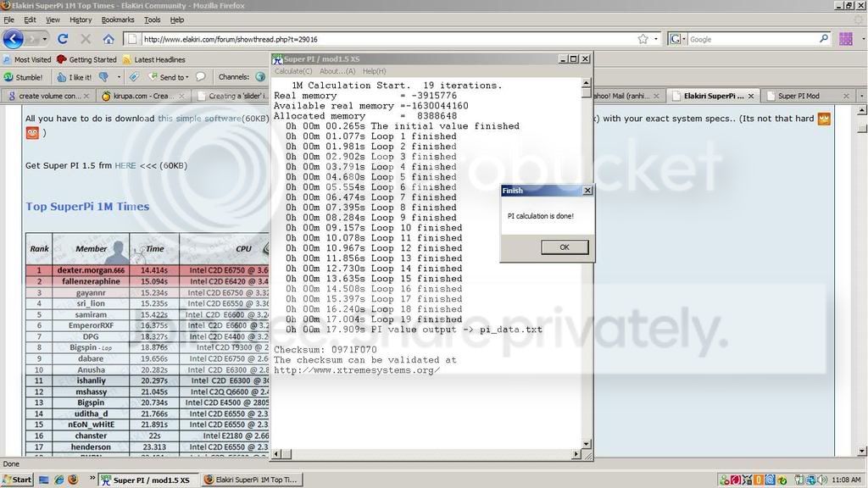Switch to Elakiri SuperPi taskbar button
Image resolution: width=868 pixels, height=488 pixels.
pos(251,480)
